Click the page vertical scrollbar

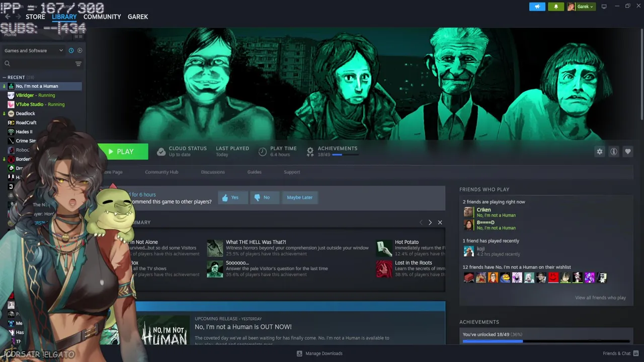[x=641, y=75]
